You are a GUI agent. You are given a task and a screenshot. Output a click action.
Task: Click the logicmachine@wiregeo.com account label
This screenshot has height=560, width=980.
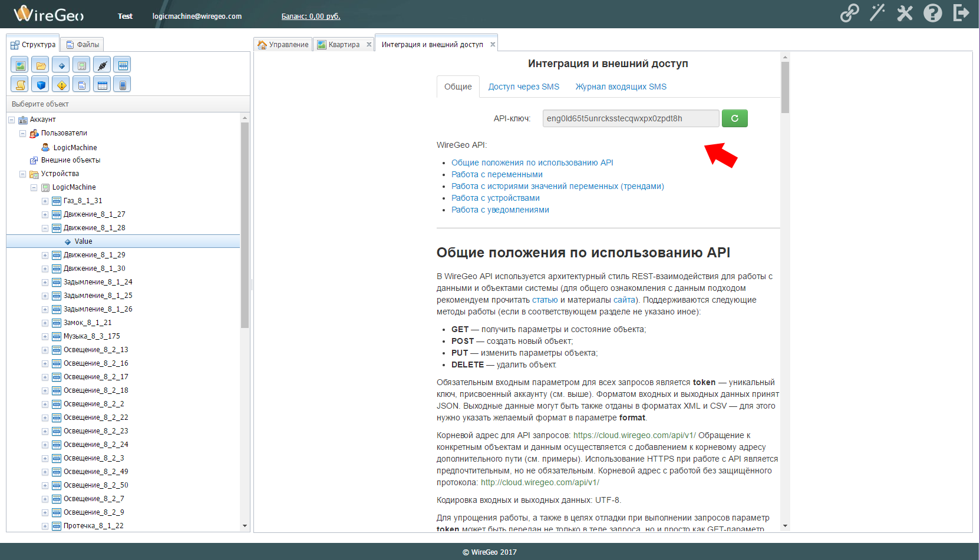(197, 16)
